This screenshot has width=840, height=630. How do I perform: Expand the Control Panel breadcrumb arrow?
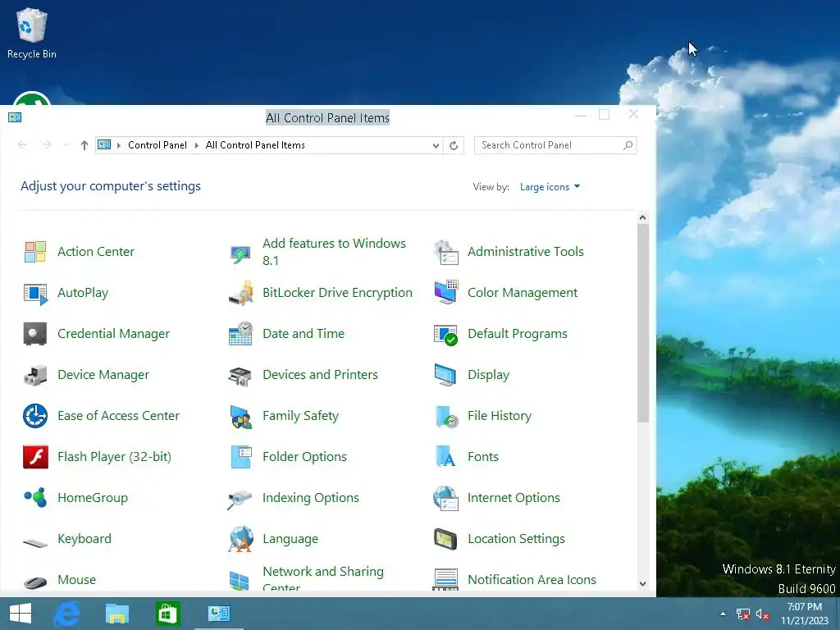click(197, 145)
